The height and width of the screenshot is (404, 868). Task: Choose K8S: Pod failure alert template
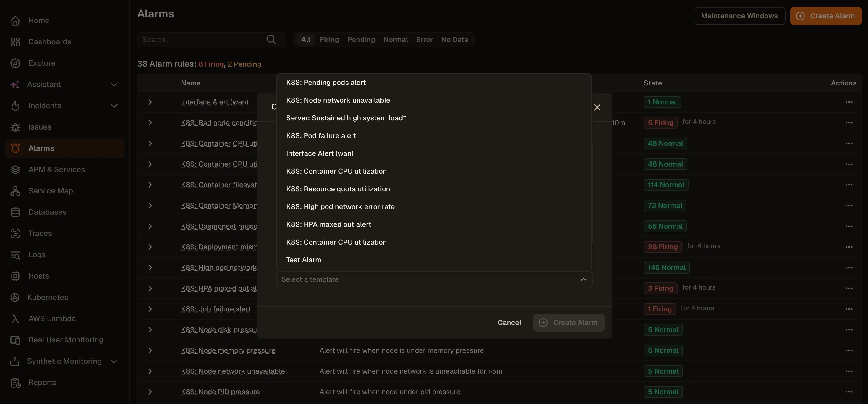click(434, 136)
